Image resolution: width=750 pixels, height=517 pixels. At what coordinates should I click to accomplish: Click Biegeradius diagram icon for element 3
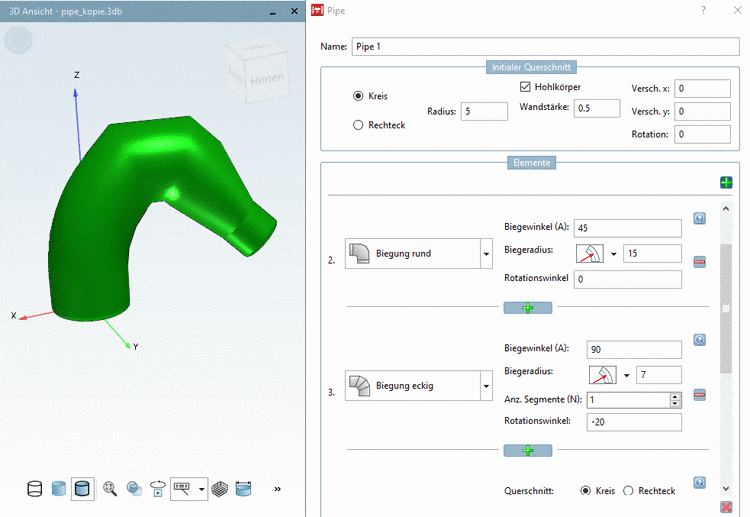[603, 375]
